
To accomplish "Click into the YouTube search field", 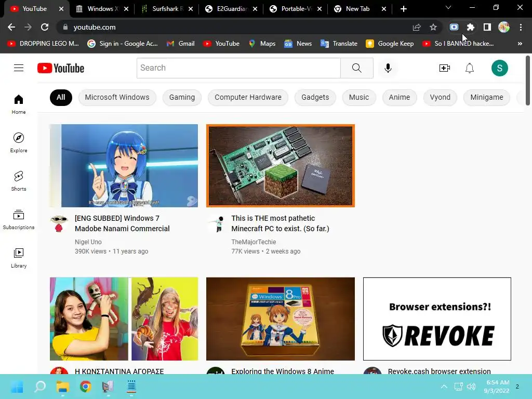I will point(238,68).
